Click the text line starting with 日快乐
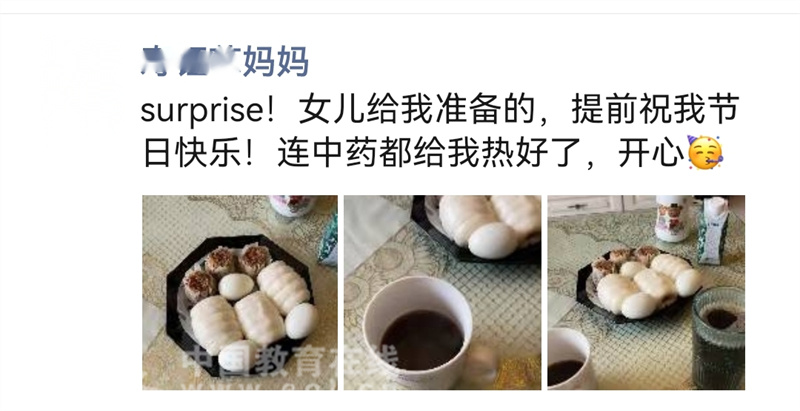Screen dimensions: 800x411 (x=432, y=152)
